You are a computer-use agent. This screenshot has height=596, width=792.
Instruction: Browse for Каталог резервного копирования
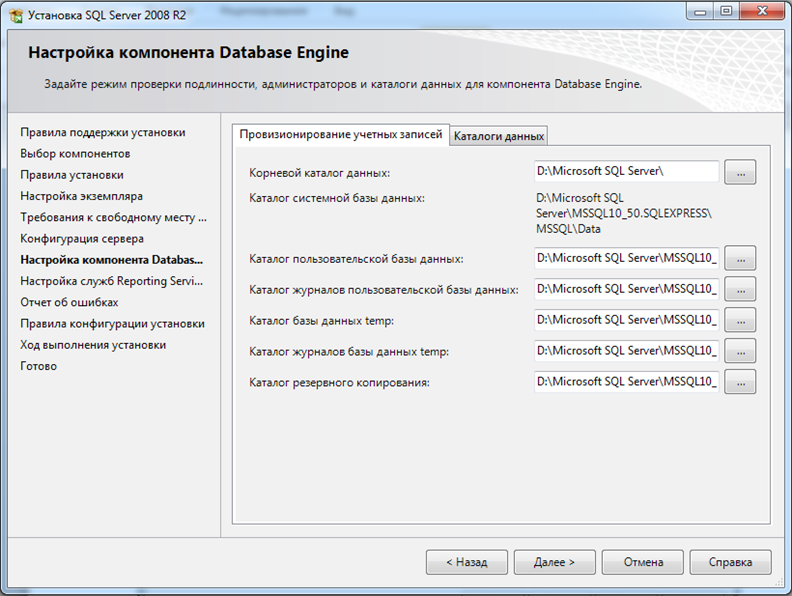pyautogui.click(x=740, y=382)
